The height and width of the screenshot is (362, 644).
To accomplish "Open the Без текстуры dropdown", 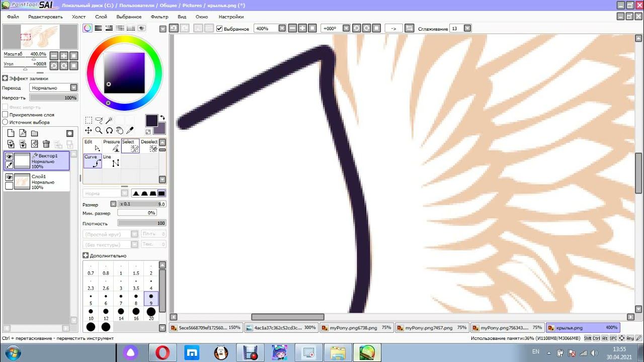I will point(134,245).
